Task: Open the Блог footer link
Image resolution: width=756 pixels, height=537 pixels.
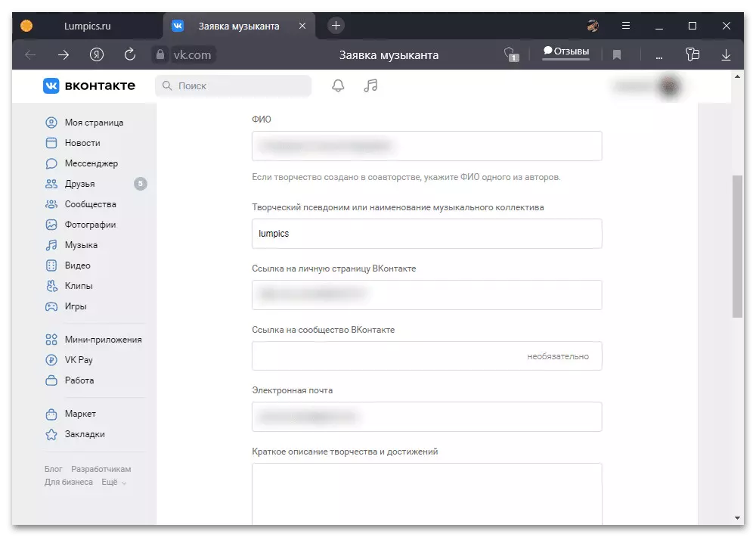Action: click(54, 469)
